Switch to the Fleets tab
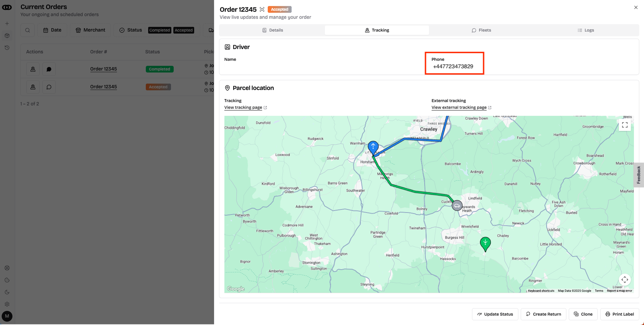The width and height of the screenshot is (644, 325). [x=481, y=30]
